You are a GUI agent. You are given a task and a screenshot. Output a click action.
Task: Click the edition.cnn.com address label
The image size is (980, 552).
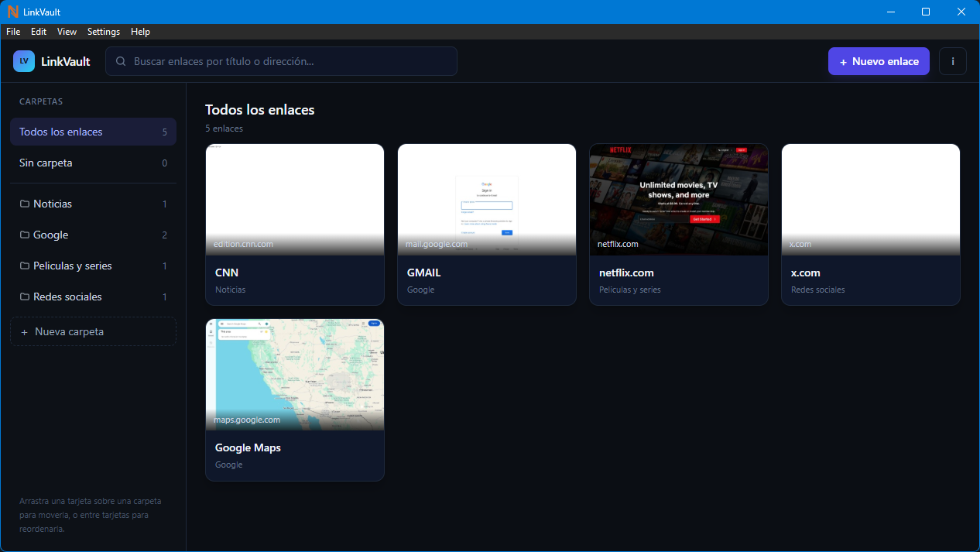tap(243, 244)
